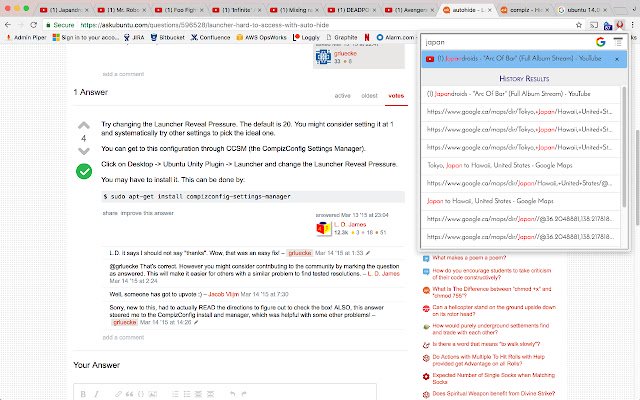
Task: Switch to the ubuntu 14.0 browser tab
Action: pos(582,10)
